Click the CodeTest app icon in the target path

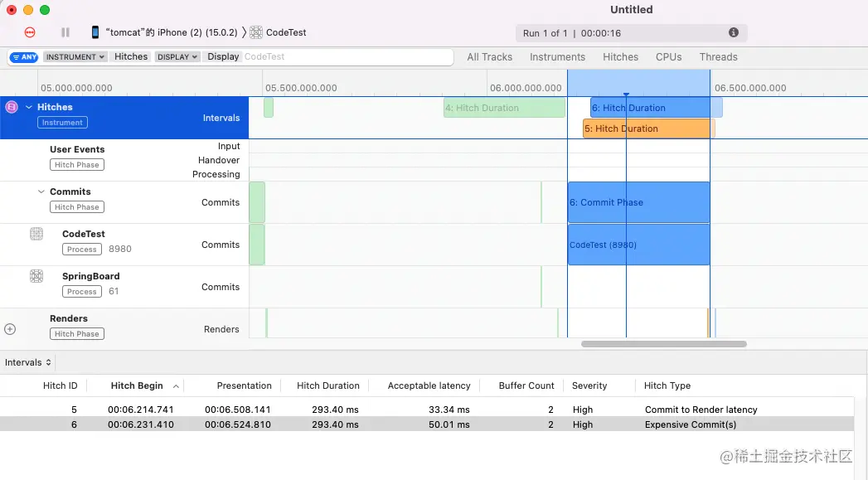(255, 32)
